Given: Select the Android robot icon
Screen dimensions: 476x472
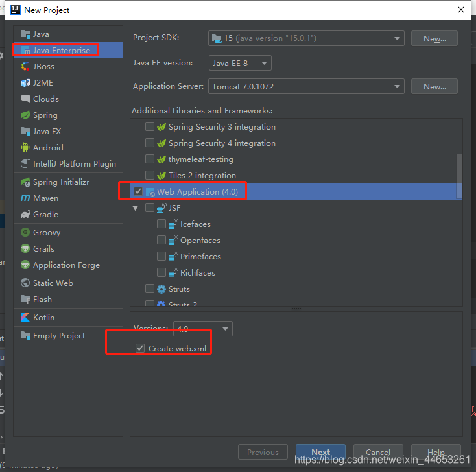Looking at the screenshot, I should coord(25,148).
